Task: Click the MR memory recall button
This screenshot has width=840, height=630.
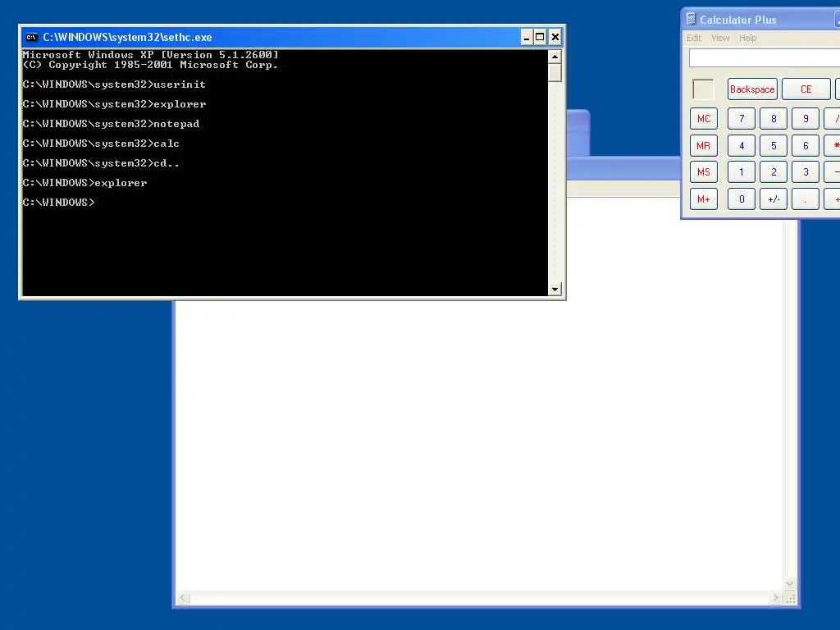Action: (x=704, y=146)
